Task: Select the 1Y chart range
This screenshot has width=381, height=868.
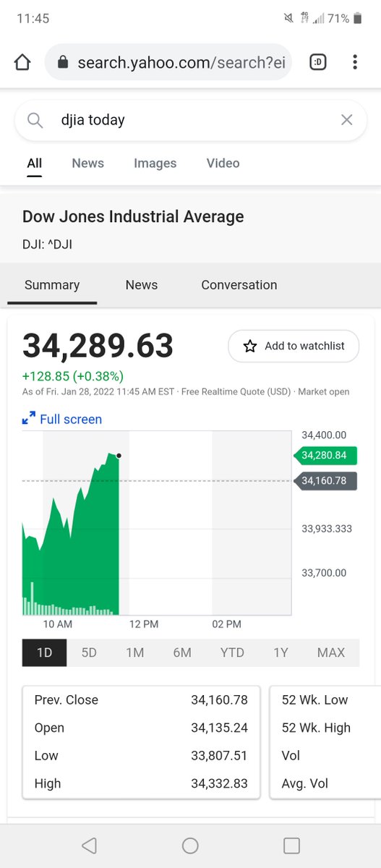Action: click(281, 652)
